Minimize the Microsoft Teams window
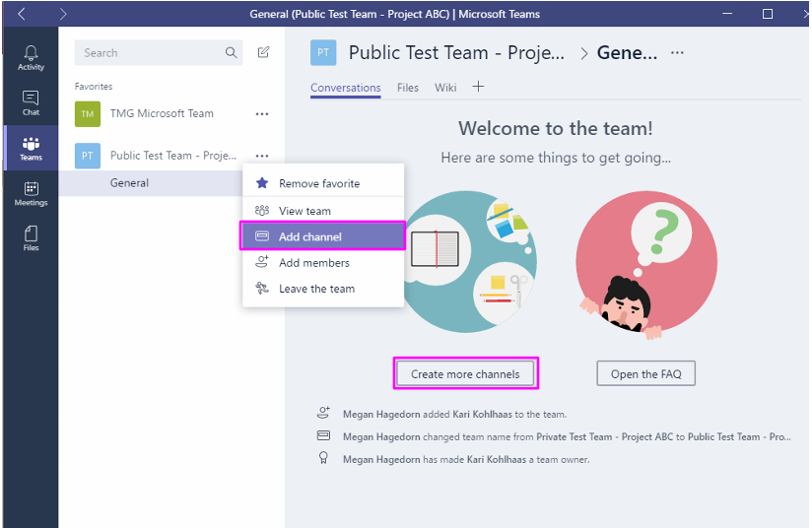 [727, 14]
